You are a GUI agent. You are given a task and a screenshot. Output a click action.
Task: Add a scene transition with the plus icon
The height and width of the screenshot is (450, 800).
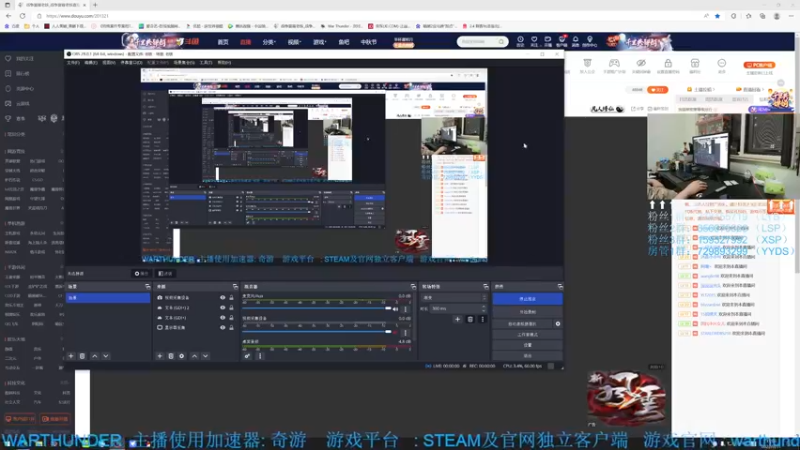[457, 319]
